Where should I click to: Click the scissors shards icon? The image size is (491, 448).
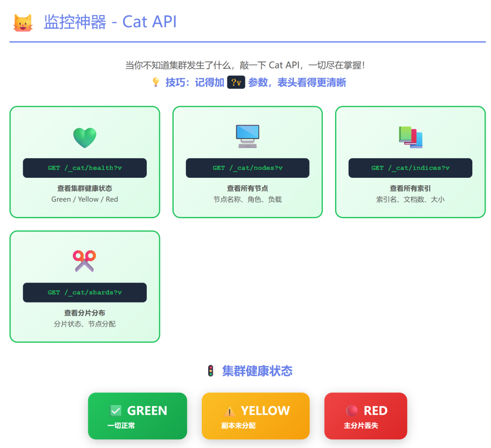85,261
